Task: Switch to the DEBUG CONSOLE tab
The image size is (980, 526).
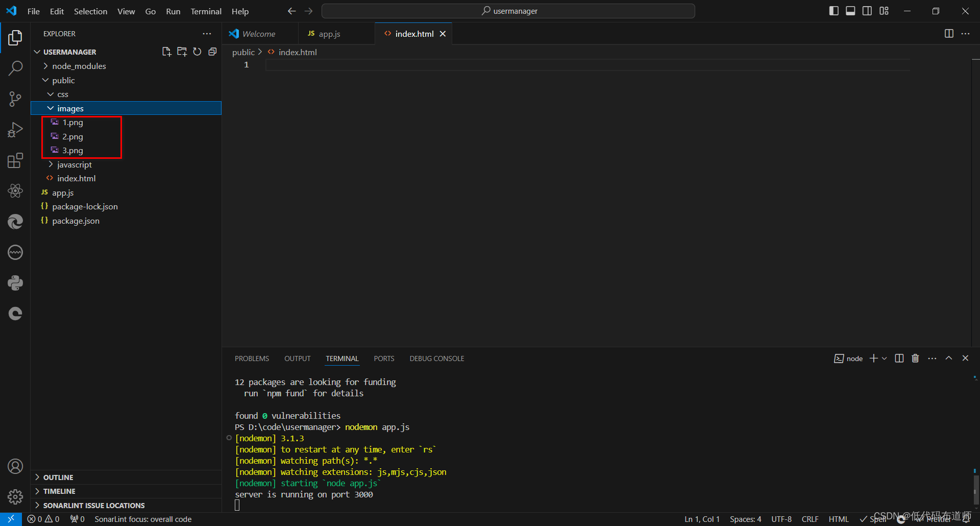Action: (437, 358)
